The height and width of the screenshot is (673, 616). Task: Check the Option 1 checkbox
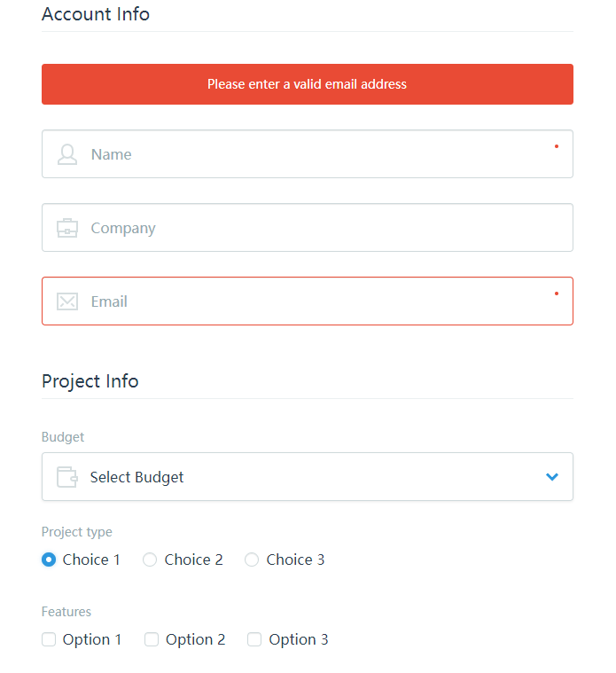(49, 639)
